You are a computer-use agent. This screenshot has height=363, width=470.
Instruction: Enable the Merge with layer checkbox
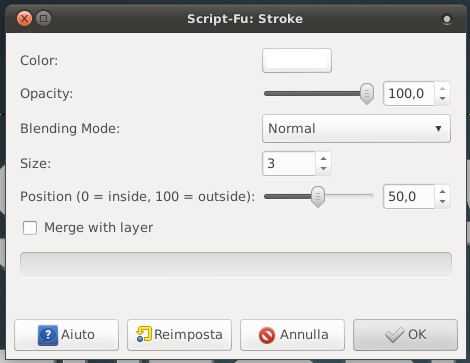point(30,228)
